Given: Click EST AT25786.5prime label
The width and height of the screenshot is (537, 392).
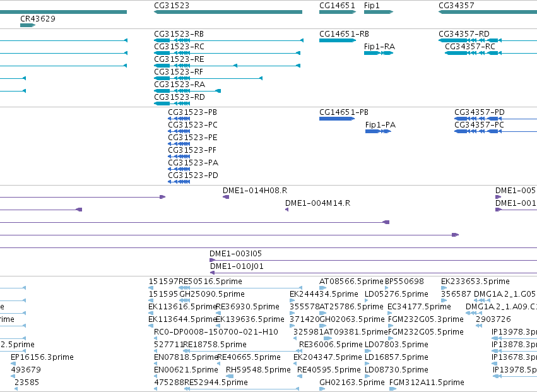Looking at the screenshot, I should click(x=351, y=307).
